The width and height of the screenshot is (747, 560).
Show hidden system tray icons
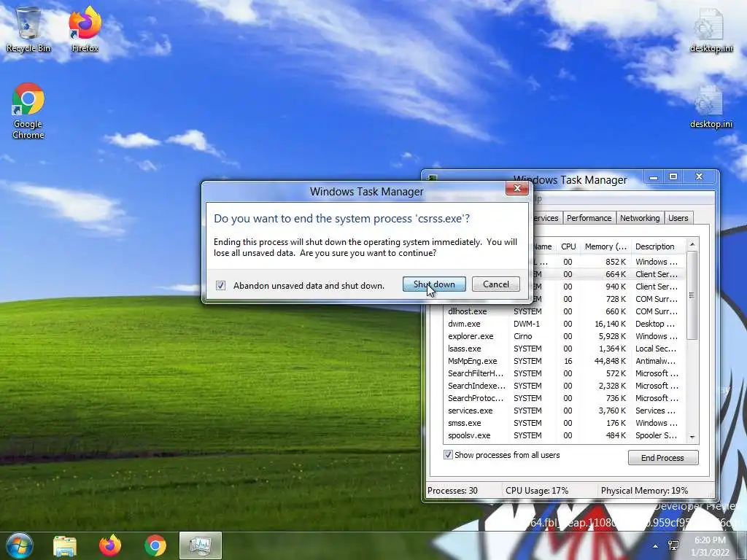pyautogui.click(x=656, y=546)
